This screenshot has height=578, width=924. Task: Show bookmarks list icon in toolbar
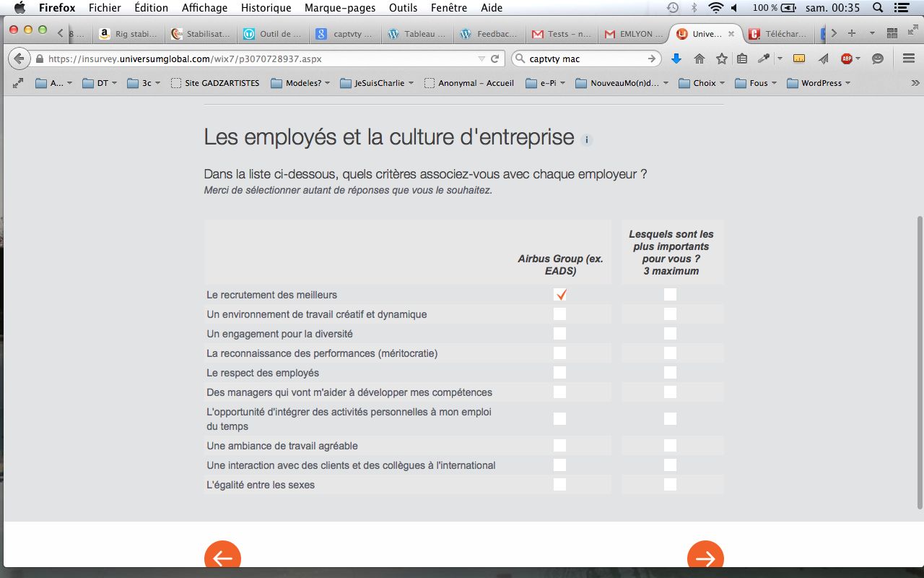[741, 59]
